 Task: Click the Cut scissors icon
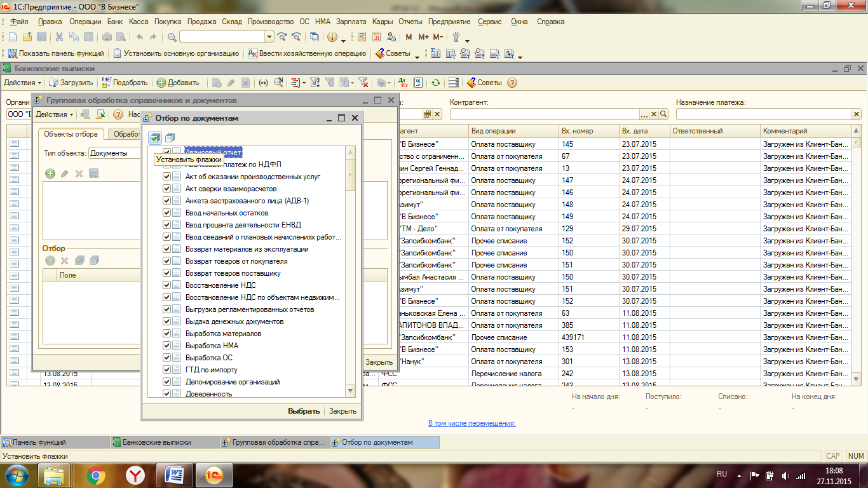coord(59,37)
